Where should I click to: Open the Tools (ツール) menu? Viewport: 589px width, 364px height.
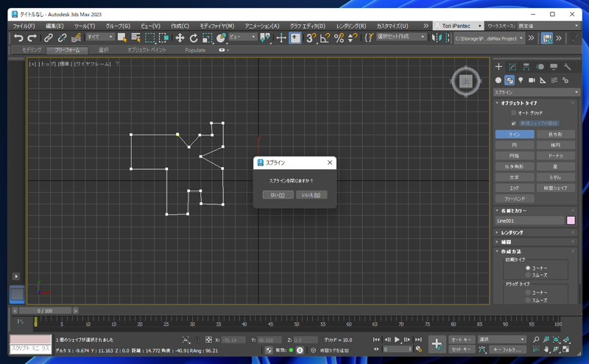click(85, 26)
